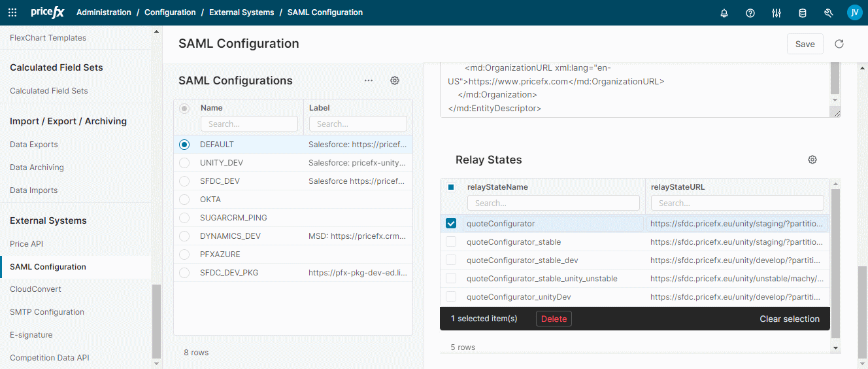This screenshot has width=868, height=369.
Task: Delete the selected relay state
Action: click(x=554, y=319)
